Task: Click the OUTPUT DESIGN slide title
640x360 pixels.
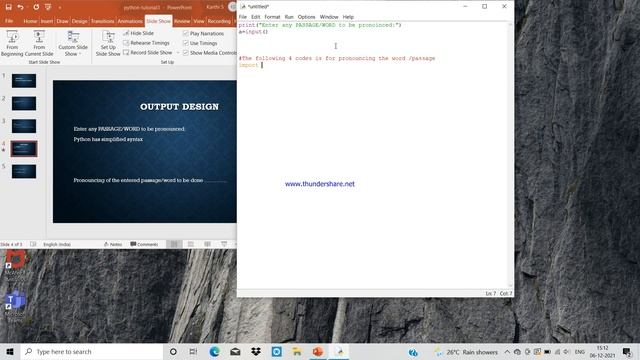Action: coord(179,107)
